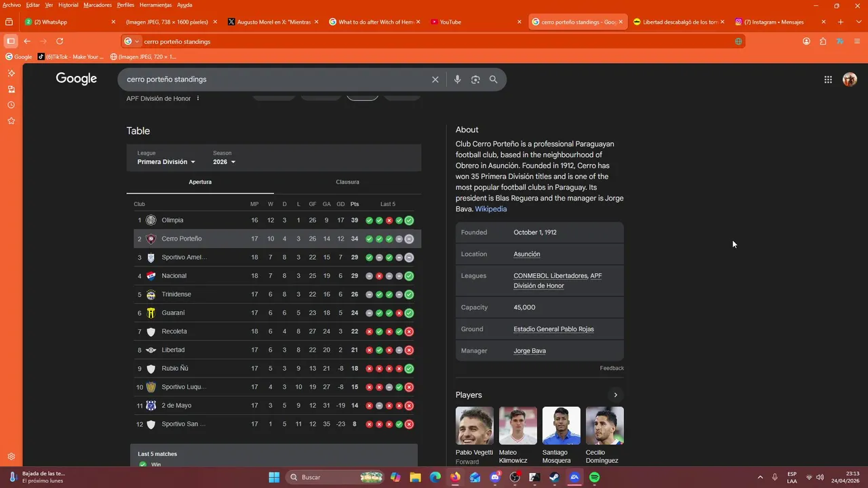Open the Asunción location link
The image size is (868, 488).
click(x=527, y=254)
